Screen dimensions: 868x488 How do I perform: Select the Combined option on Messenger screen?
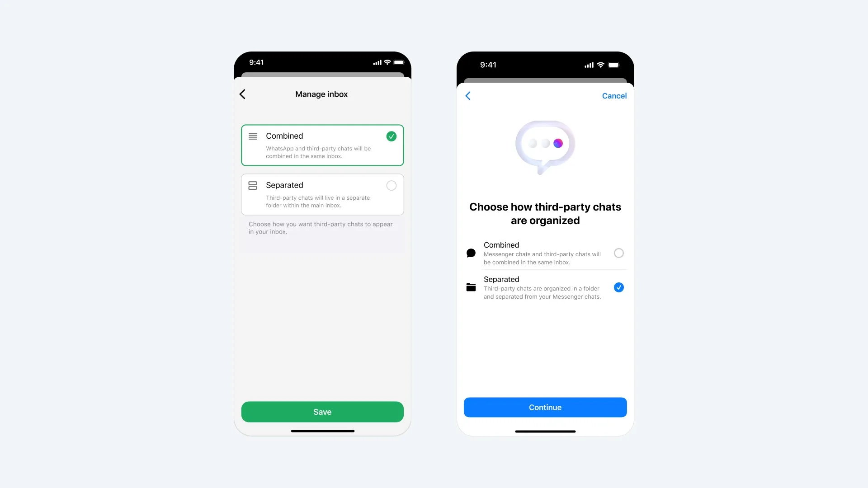click(619, 252)
